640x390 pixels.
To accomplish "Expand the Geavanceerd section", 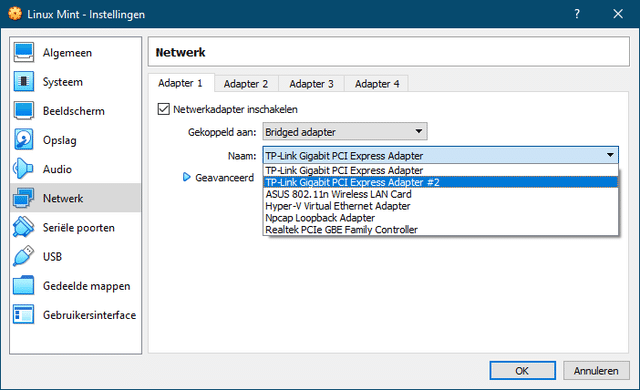I will click(x=218, y=177).
